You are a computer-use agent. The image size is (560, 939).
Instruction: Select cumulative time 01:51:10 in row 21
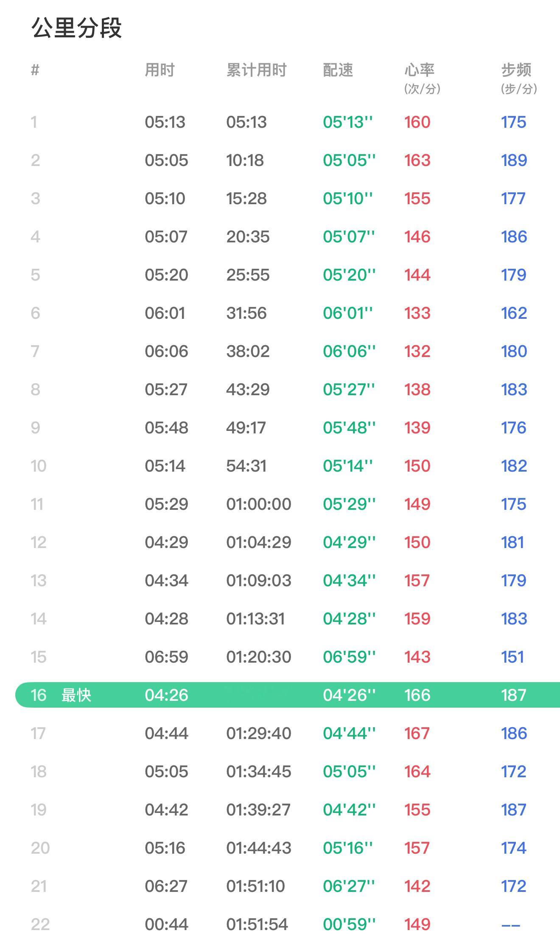coord(255,886)
